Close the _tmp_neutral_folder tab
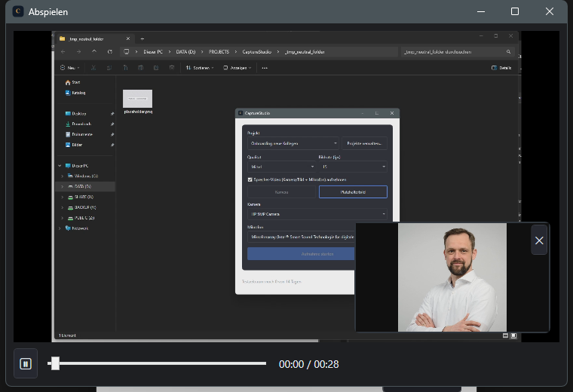This screenshot has width=573, height=392. pyautogui.click(x=128, y=38)
